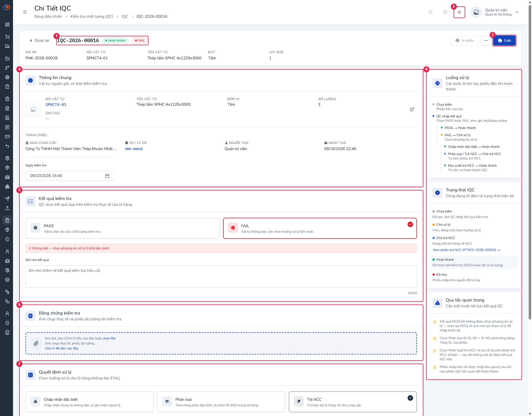This screenshot has width=532, height=416.
Task: Open the warehouse icon in sidebar
Action: coord(7,177)
